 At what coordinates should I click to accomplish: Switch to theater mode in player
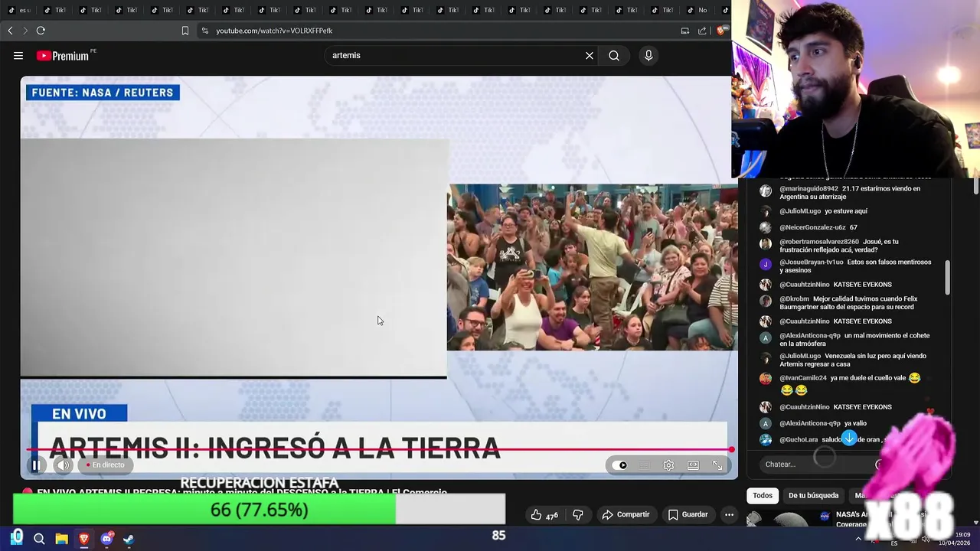[x=693, y=465]
